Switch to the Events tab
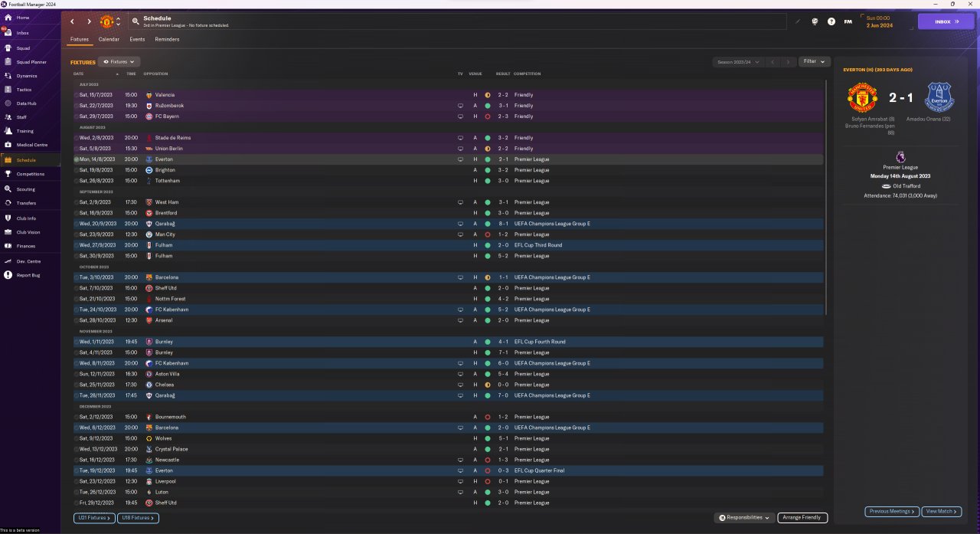The height and width of the screenshot is (534, 980). tap(137, 39)
